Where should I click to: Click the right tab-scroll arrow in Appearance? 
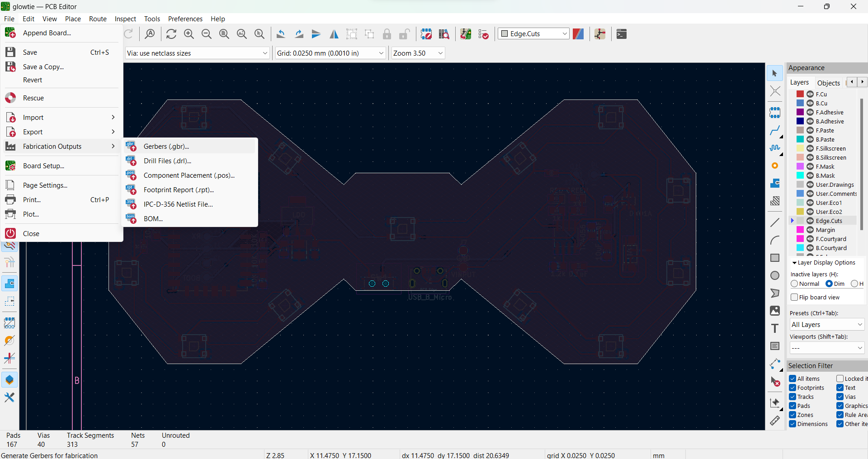point(862,82)
